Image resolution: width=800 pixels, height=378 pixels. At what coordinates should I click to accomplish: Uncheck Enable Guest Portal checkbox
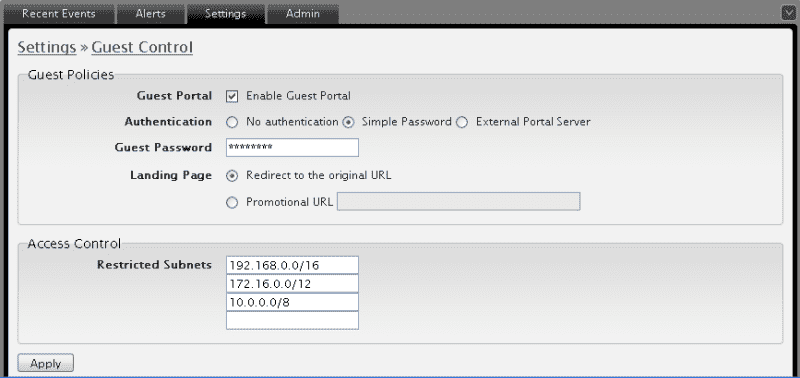click(232, 96)
